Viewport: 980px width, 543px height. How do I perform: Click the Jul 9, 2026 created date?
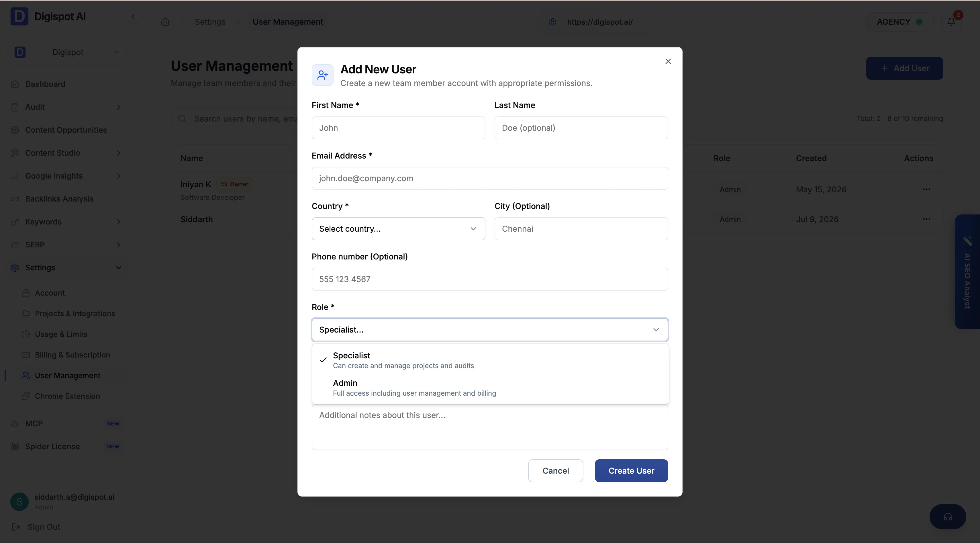coord(817,219)
